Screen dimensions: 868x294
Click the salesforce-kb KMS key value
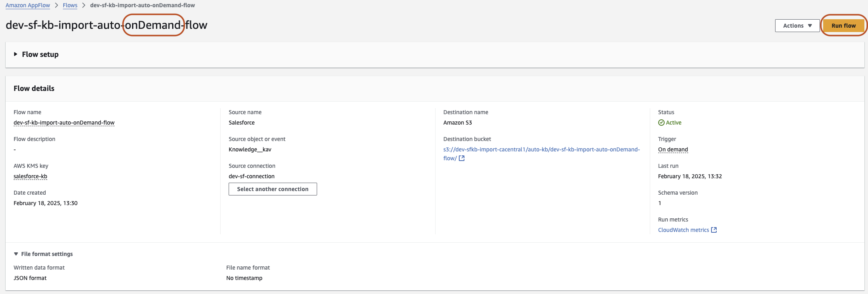tap(30, 176)
